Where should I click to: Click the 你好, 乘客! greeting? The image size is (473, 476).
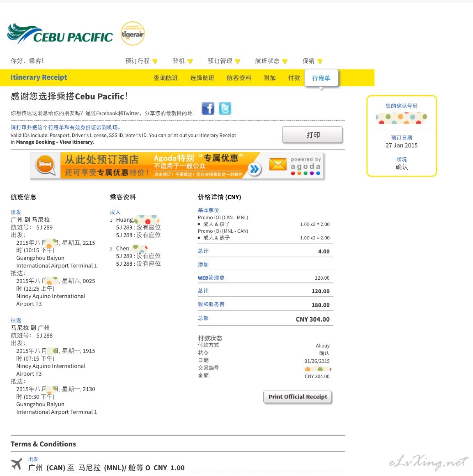(27, 61)
